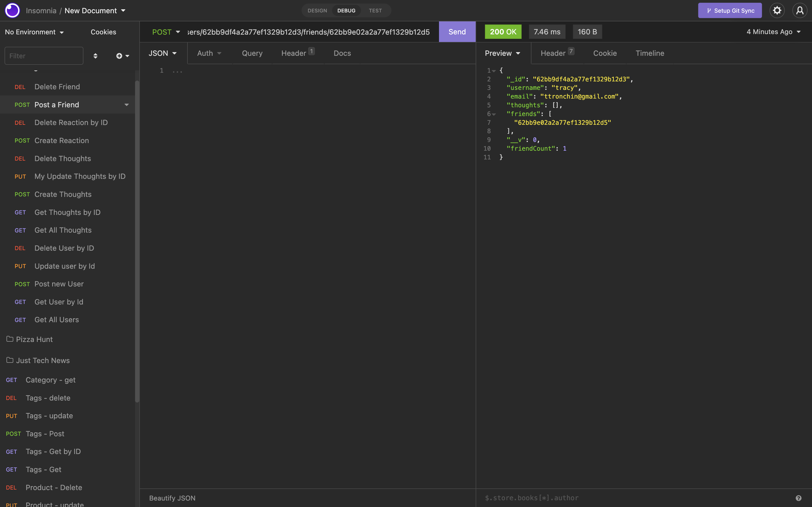
Task: Click the sidebar sort order icon
Action: pos(96,56)
